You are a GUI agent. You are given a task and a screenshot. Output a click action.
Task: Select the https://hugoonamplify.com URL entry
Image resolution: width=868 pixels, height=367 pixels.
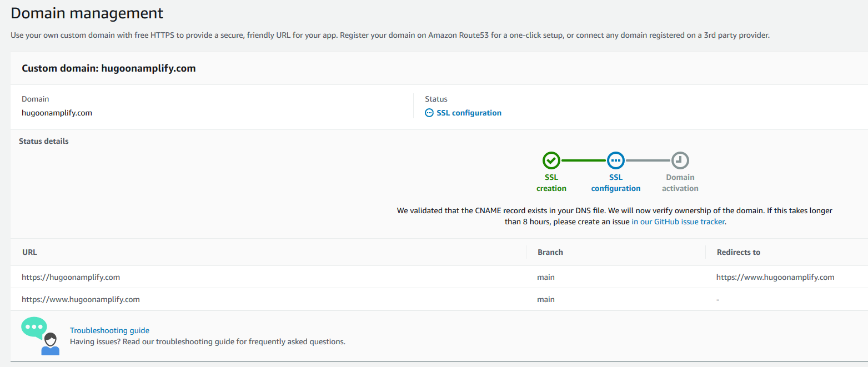click(71, 276)
